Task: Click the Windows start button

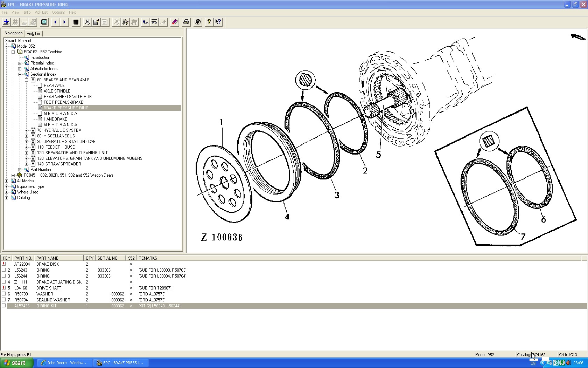Action: click(17, 363)
